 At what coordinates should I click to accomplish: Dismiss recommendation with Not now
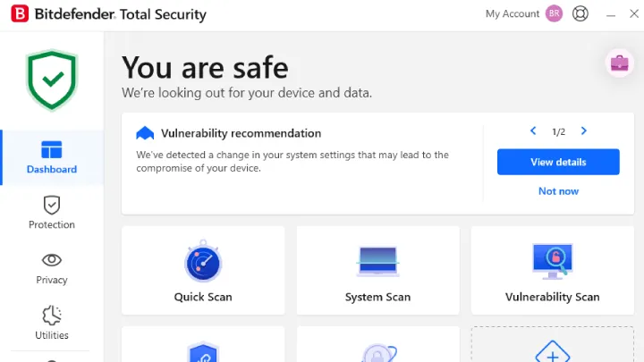coord(558,191)
